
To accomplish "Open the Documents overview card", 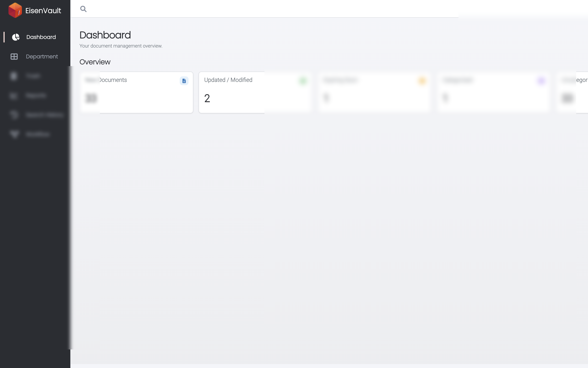I will [x=136, y=92].
